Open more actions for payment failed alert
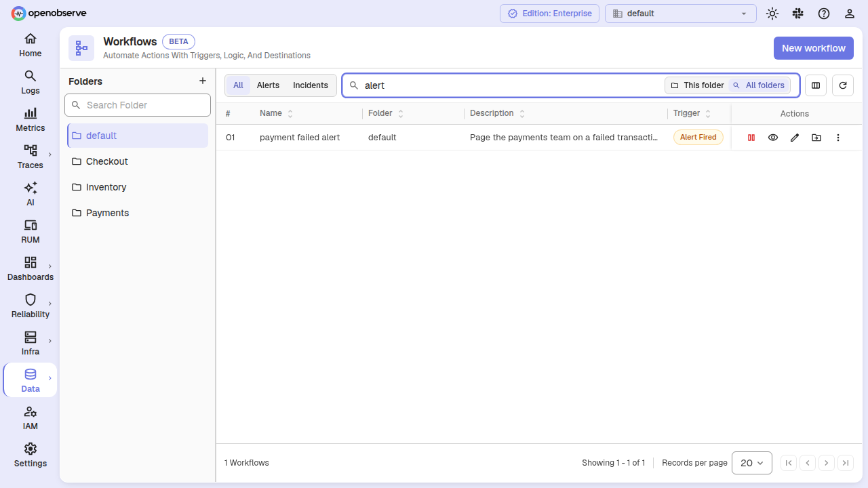This screenshot has width=868, height=488. pyautogui.click(x=838, y=138)
